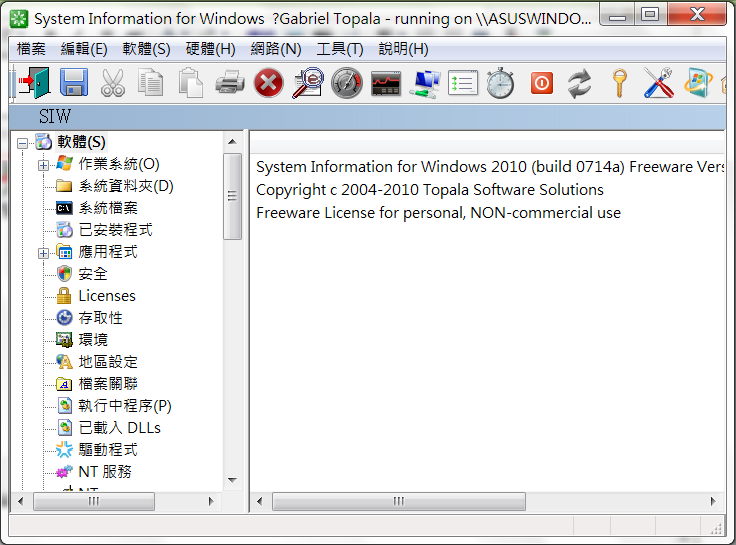The height and width of the screenshot is (545, 736).
Task: Click right pane horizontal scroll right arrow
Action: pos(713,501)
